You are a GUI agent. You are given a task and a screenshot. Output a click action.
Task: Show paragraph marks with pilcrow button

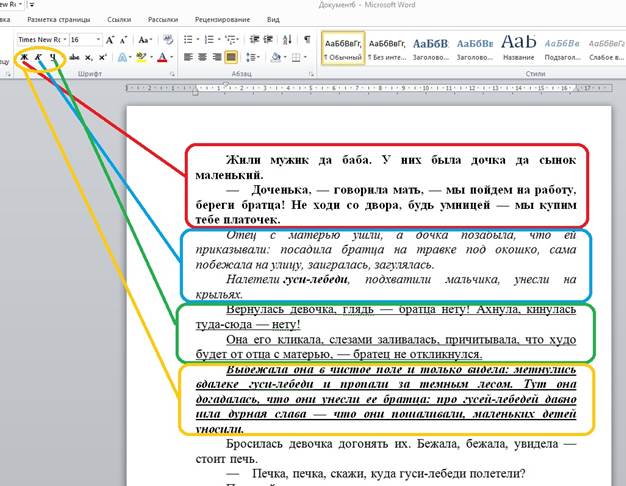tap(307, 39)
